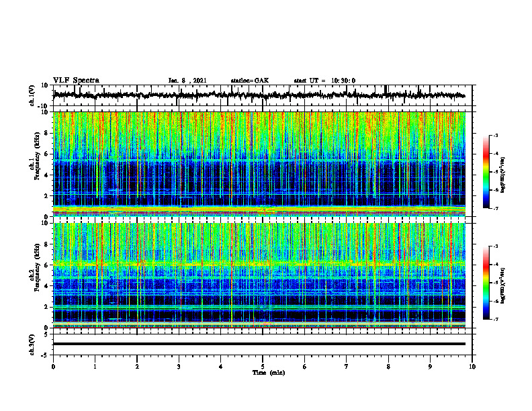The image size is (532, 411).
Task: Click the "4" kHz tick on ch.1 spectrogram
Action: (47, 175)
